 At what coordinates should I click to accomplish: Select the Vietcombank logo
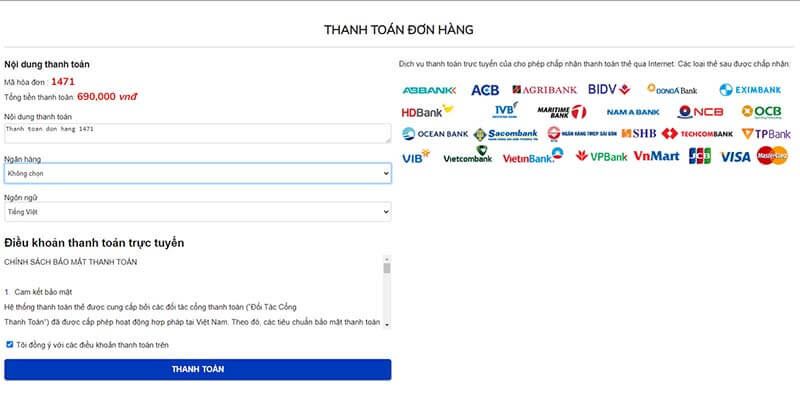click(468, 155)
